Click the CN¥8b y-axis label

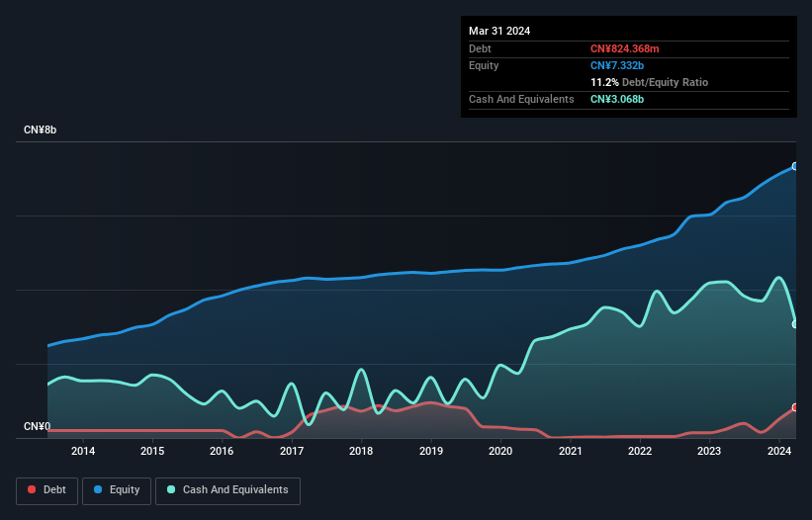[x=40, y=130]
